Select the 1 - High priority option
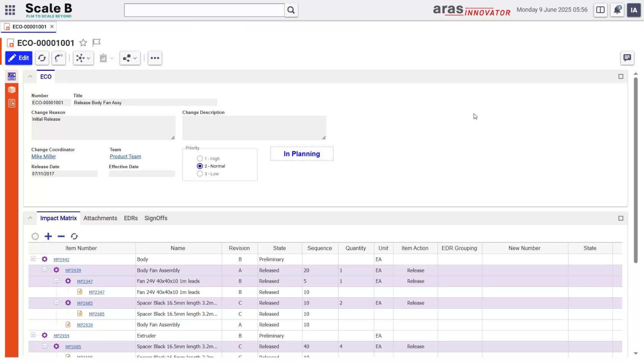 pos(200,159)
